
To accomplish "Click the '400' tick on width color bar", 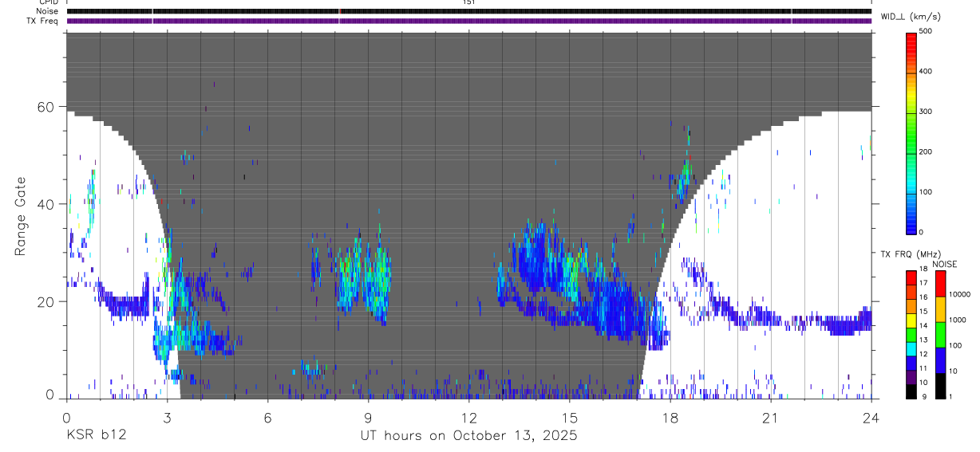I will pyautogui.click(x=926, y=72).
